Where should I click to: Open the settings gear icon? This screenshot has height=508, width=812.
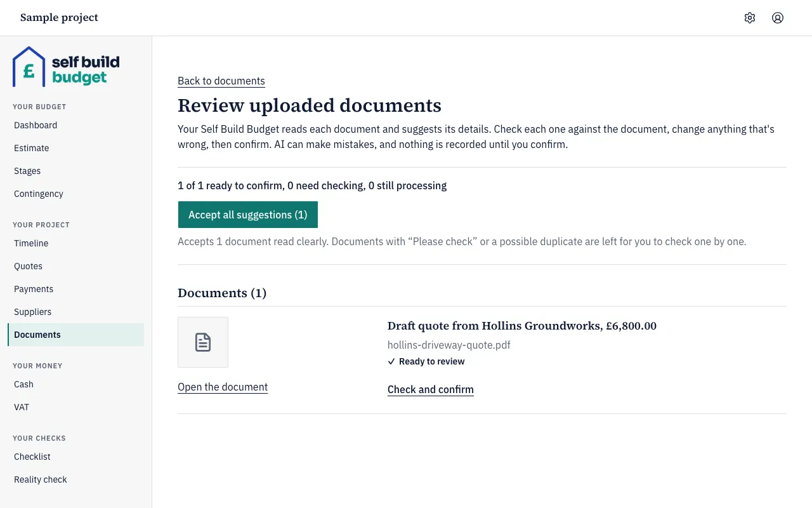point(750,18)
